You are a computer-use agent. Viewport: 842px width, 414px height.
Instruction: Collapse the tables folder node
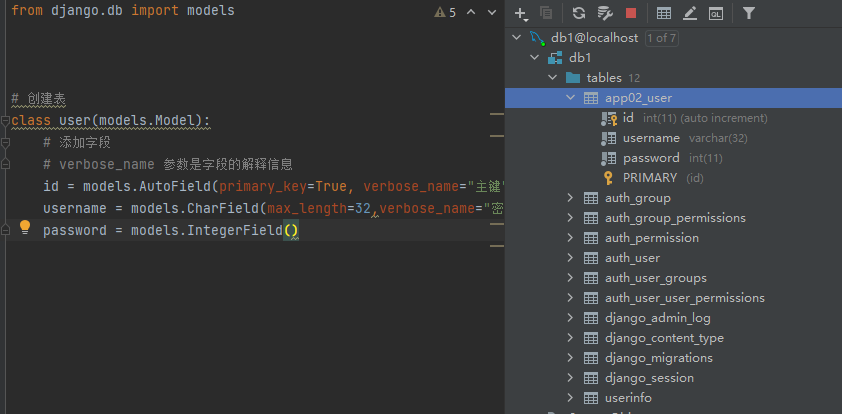(552, 78)
